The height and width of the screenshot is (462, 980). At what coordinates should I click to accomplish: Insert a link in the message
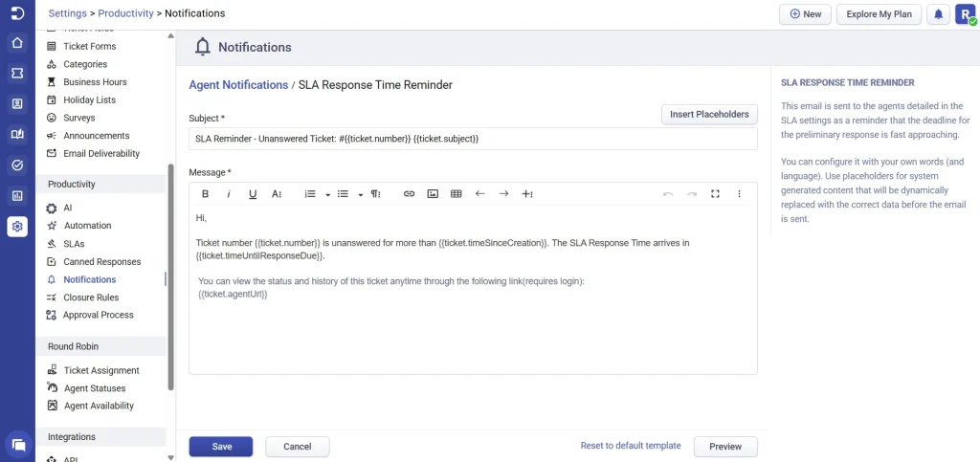409,194
